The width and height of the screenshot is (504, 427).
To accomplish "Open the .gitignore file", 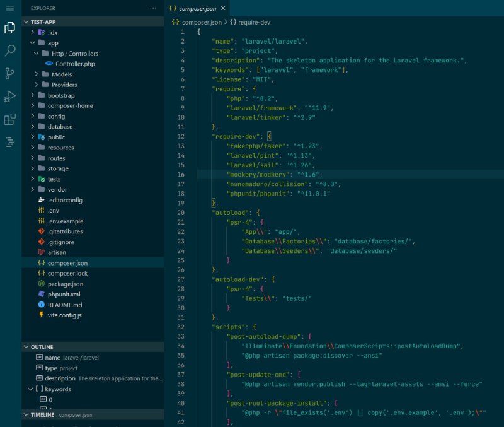I will pos(93,242).
